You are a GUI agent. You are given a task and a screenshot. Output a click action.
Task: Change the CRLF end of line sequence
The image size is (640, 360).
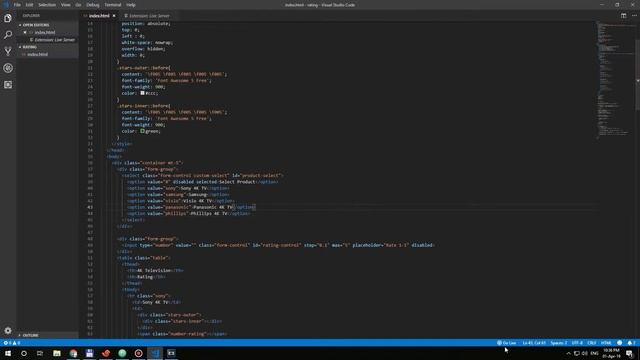click(592, 343)
